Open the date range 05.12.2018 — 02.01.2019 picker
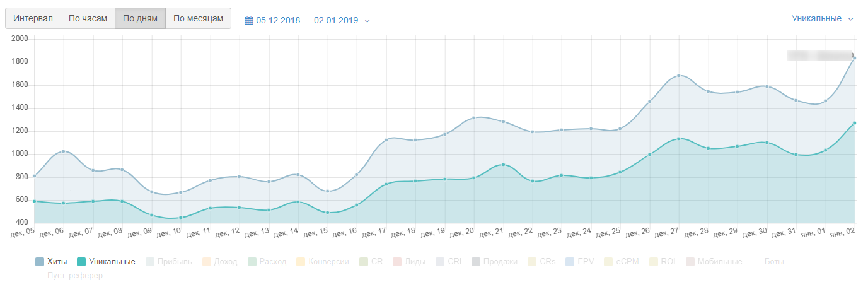The height and width of the screenshot is (282, 868). [x=306, y=20]
